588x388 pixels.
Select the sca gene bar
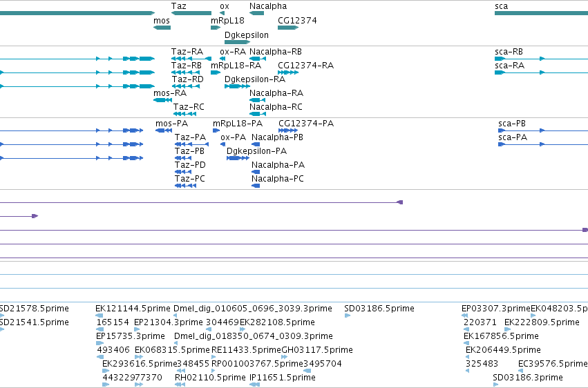(541, 13)
